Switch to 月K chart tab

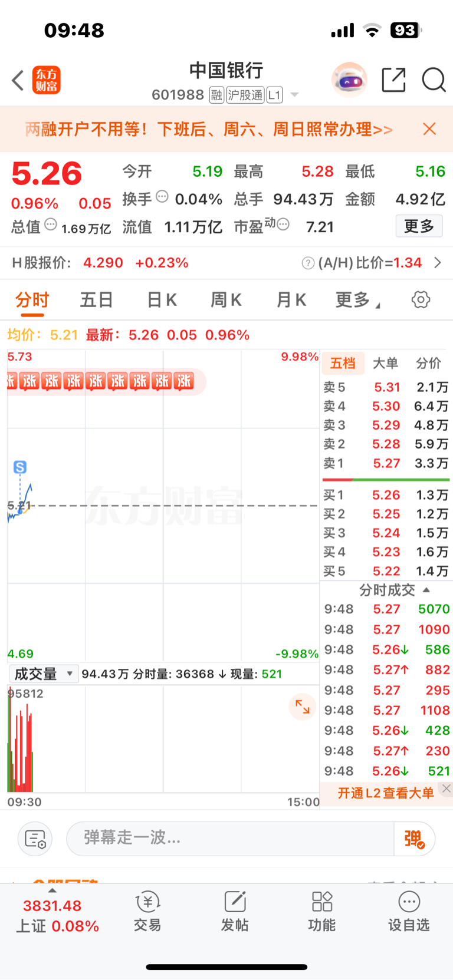pos(291,300)
